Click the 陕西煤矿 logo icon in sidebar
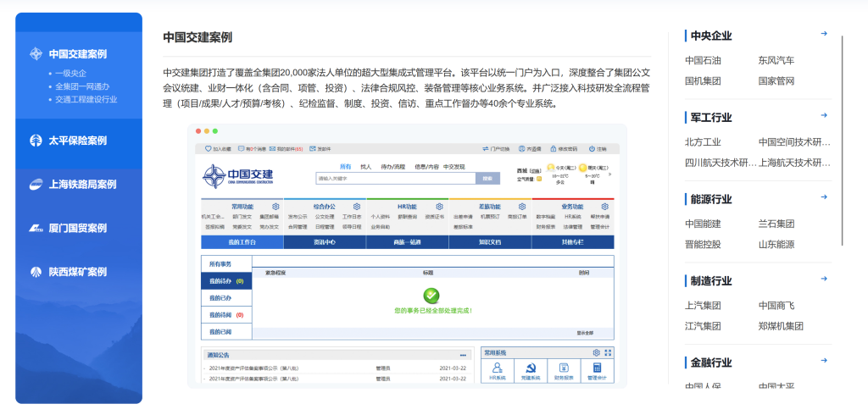This screenshot has width=868, height=415. click(36, 272)
